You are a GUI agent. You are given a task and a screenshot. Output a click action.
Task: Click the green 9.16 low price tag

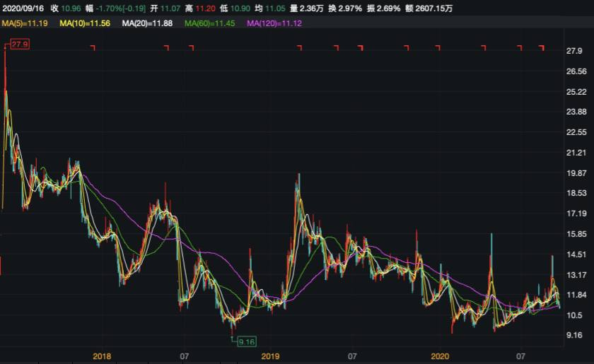[x=246, y=341]
